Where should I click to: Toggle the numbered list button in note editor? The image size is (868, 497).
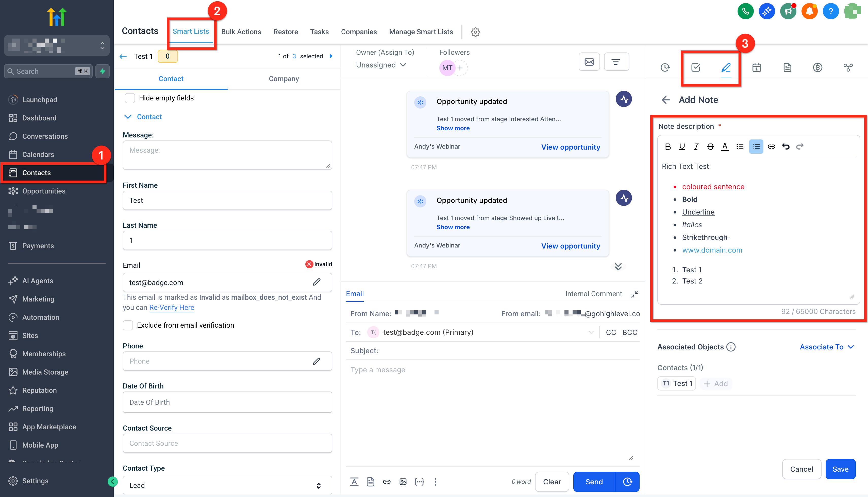pyautogui.click(x=756, y=147)
